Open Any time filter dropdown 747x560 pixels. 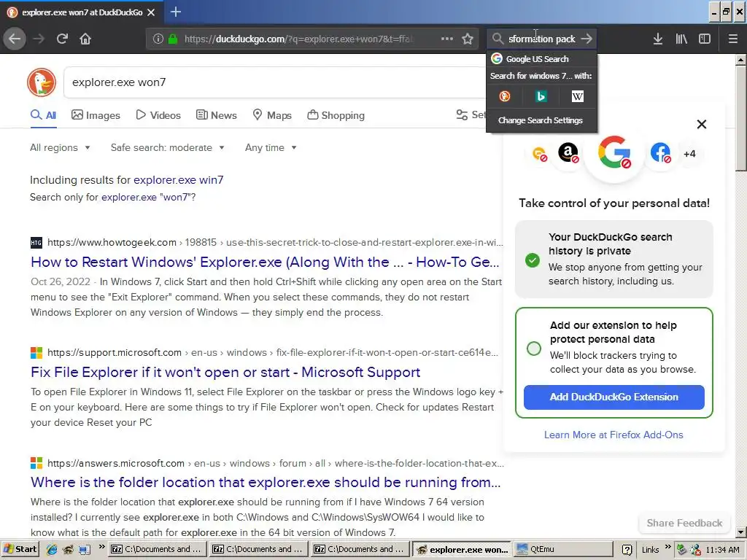pos(271,147)
